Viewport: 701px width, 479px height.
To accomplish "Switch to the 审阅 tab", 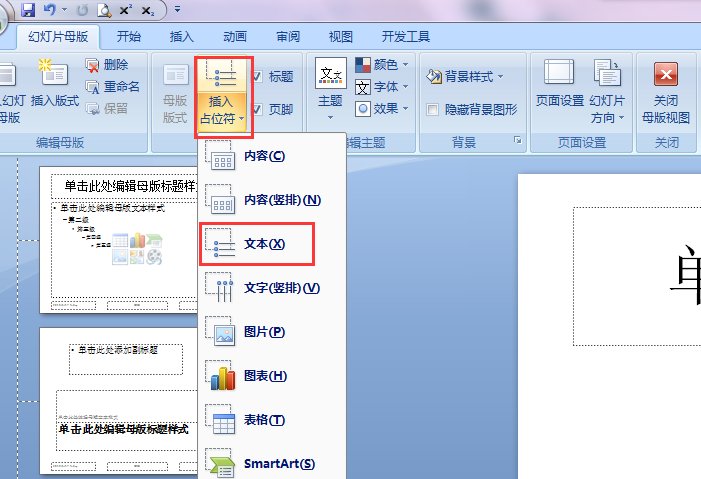I will point(288,37).
